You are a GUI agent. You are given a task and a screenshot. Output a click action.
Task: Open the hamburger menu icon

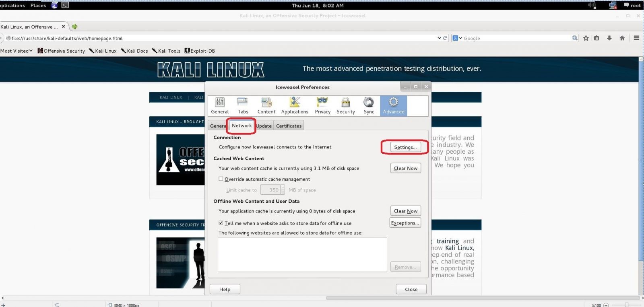coord(636,38)
